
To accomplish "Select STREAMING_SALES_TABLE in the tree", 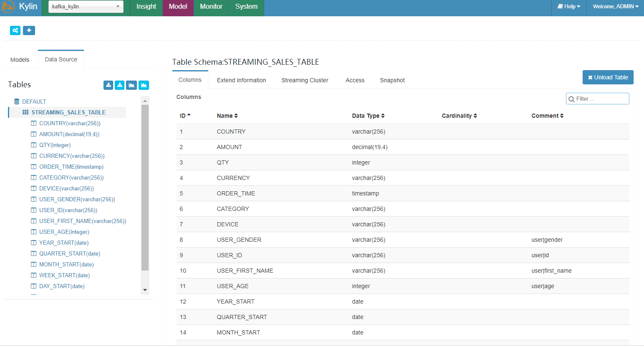I will [68, 112].
